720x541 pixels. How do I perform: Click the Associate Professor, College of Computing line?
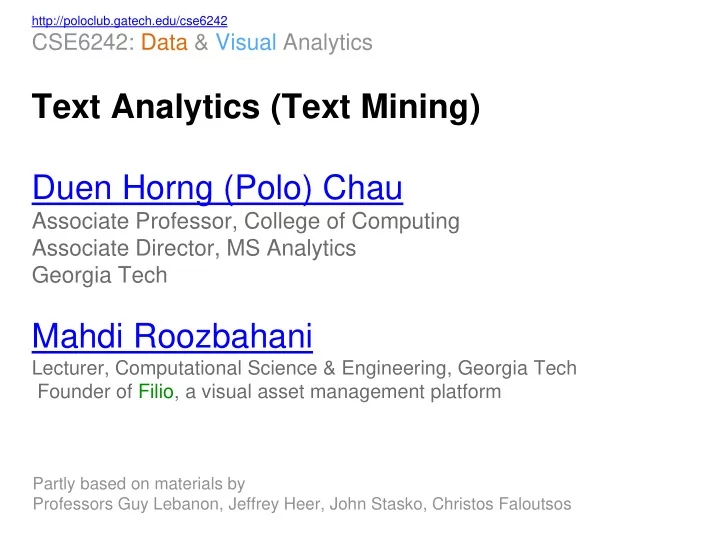click(246, 221)
